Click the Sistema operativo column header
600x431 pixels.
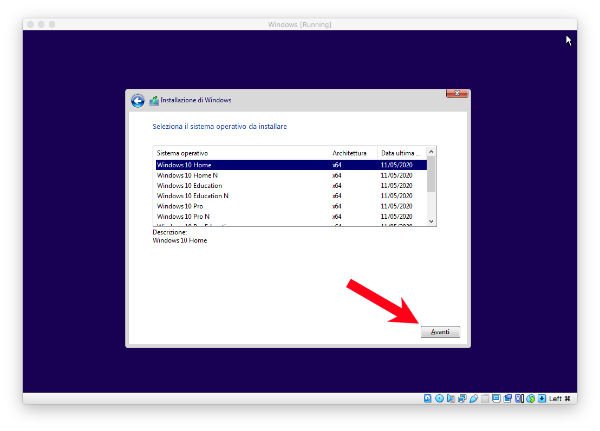241,153
